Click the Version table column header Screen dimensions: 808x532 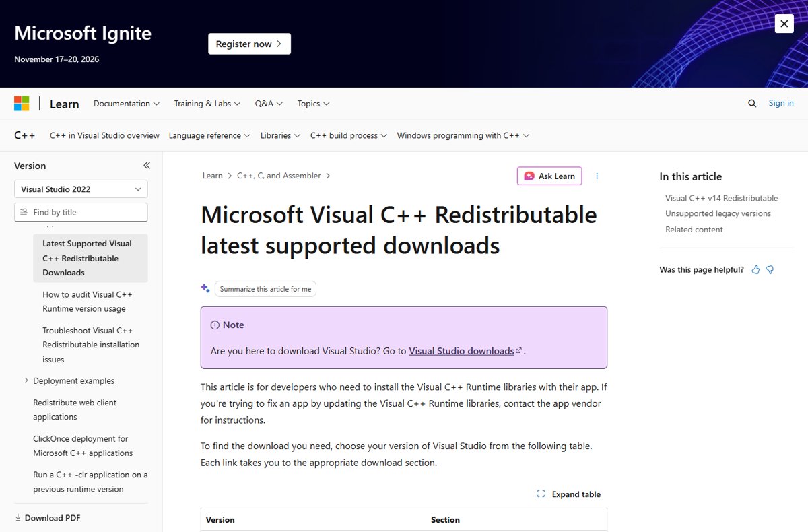coord(220,520)
